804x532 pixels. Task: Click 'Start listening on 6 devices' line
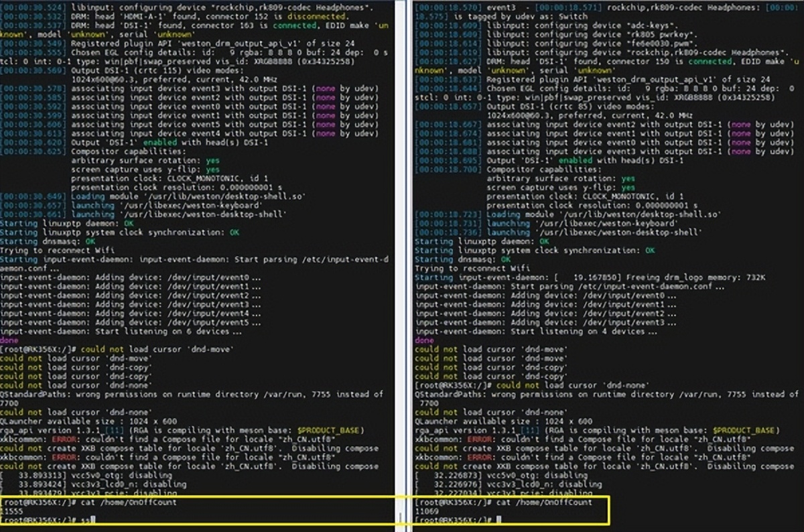(x=121, y=332)
